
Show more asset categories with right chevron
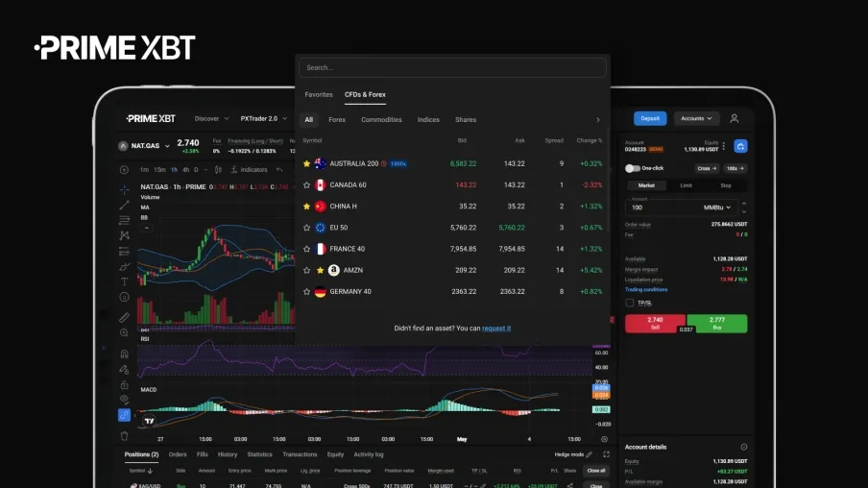598,120
